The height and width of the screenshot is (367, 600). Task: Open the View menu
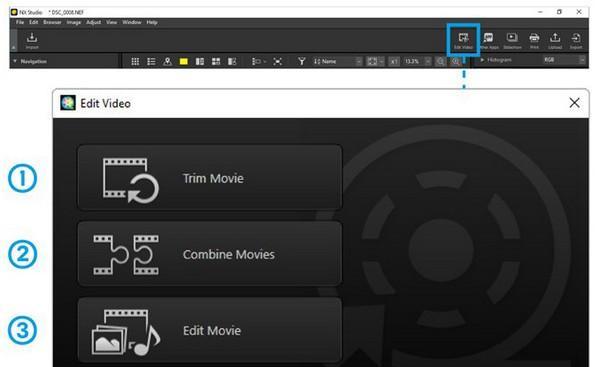[x=111, y=22]
